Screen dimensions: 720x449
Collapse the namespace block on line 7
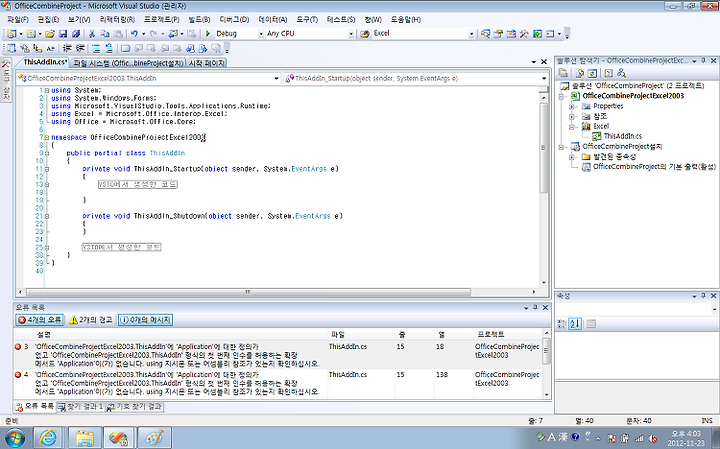click(x=47, y=137)
